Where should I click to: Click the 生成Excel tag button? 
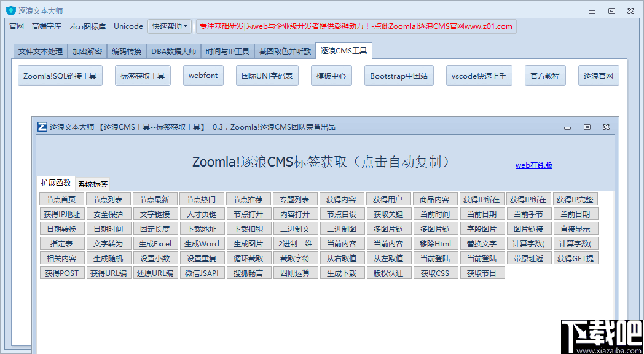click(154, 243)
